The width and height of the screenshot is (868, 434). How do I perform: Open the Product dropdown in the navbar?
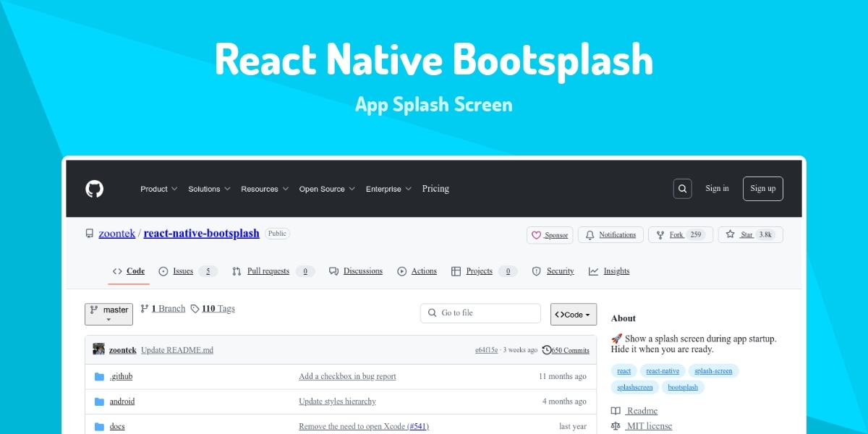[158, 188]
